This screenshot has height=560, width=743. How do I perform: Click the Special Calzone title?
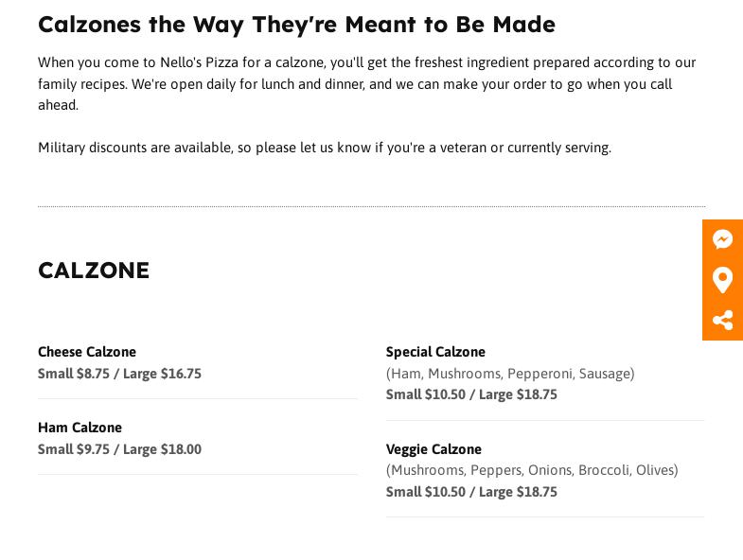(x=435, y=352)
